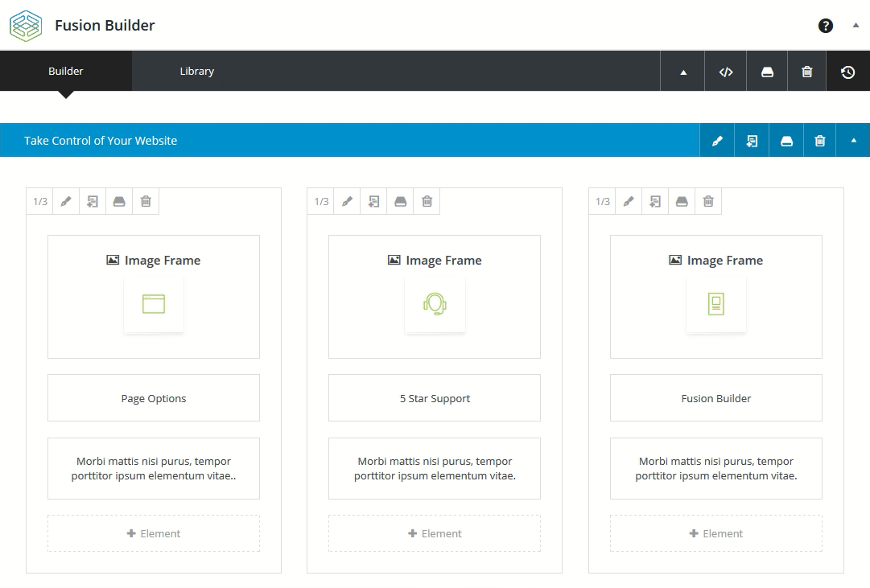Open the Fusion Builder help icon
This screenshot has height=588, width=870.
click(825, 26)
